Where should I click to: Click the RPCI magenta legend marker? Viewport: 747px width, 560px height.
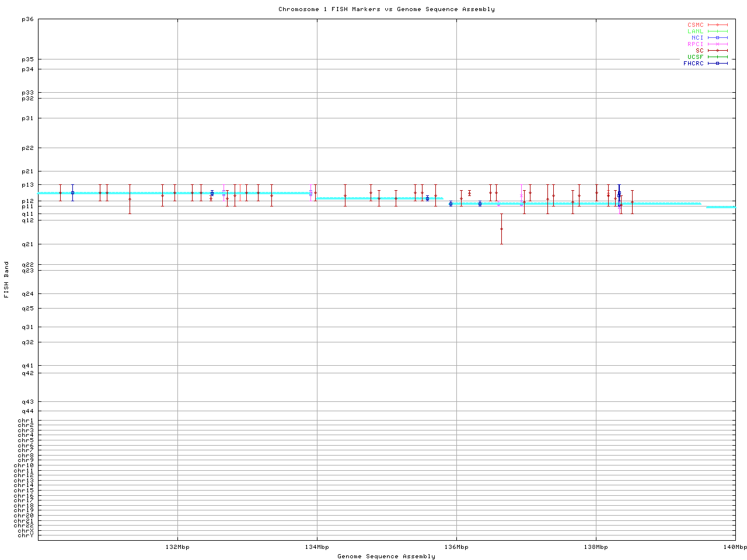pyautogui.click(x=717, y=44)
